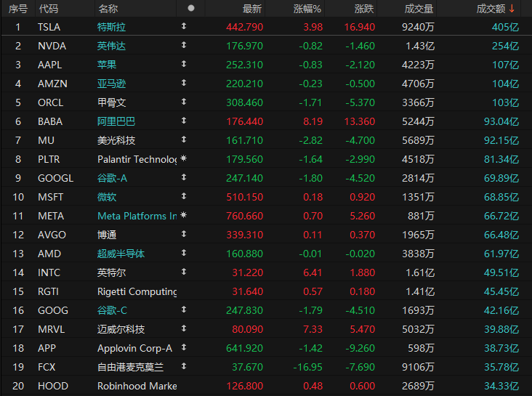532x396 pixels.
Task: Sort by the 成交量 column header
Action: [x=419, y=9]
